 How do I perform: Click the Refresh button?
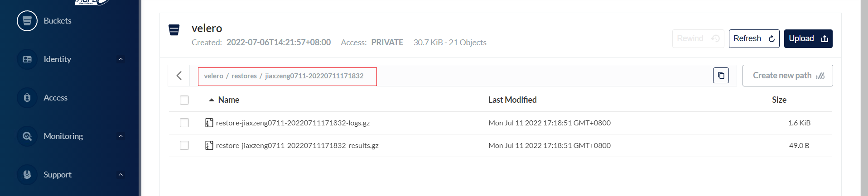pos(754,38)
